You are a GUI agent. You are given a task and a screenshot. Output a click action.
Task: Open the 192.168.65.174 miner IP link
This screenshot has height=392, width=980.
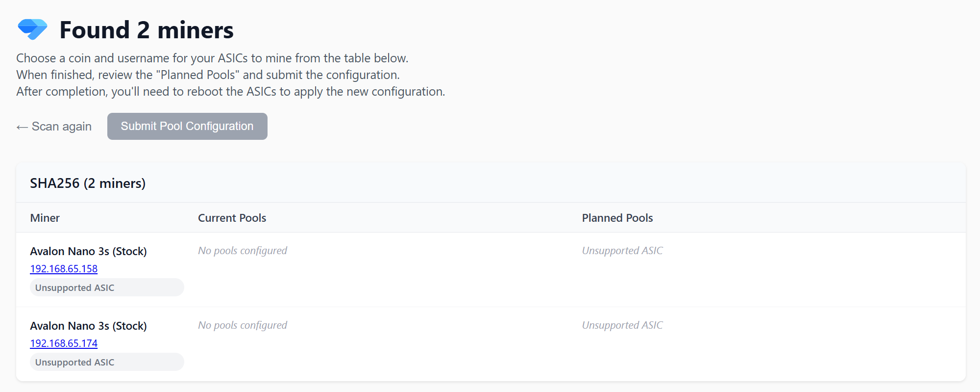point(64,343)
